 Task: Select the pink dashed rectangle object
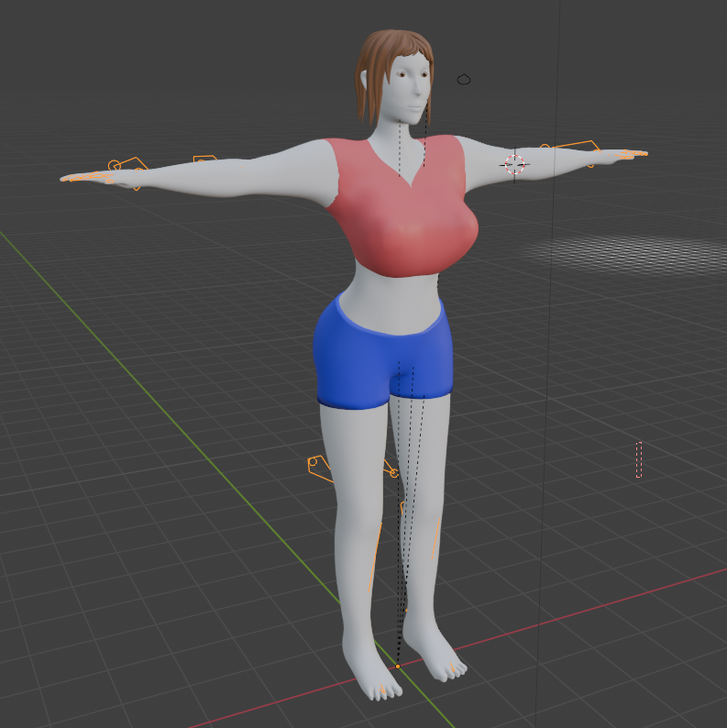[x=639, y=459]
